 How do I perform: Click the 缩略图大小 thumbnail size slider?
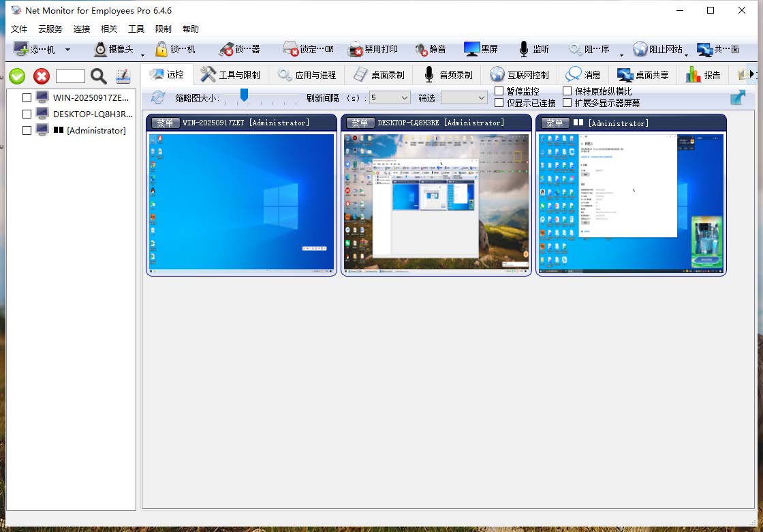click(x=244, y=95)
